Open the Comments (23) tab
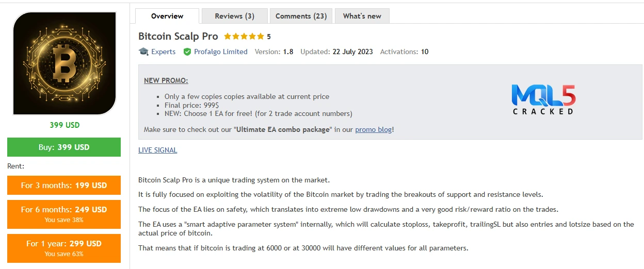 point(301,16)
